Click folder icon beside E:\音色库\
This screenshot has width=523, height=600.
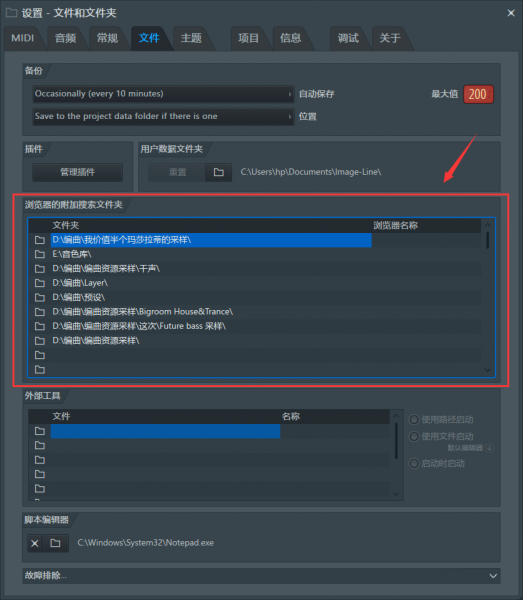click(40, 254)
